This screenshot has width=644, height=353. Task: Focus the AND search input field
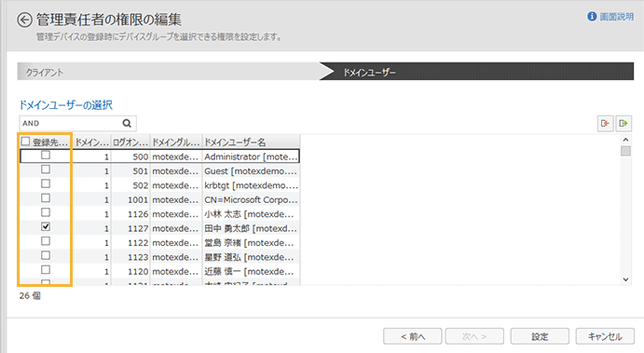pyautogui.click(x=71, y=123)
